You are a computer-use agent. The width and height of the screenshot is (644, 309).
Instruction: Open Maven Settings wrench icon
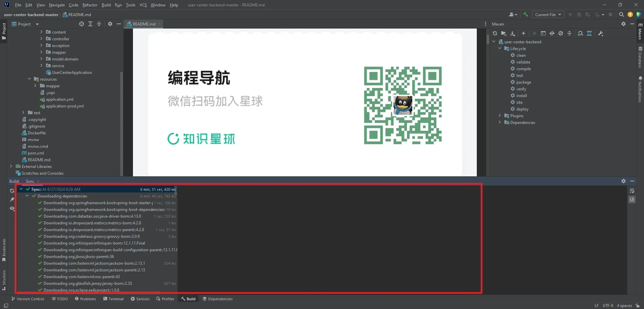601,33
